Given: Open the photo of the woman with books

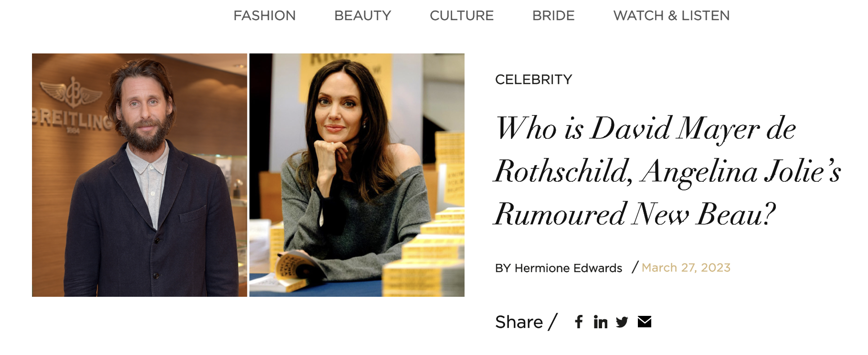Looking at the screenshot, I should point(357,175).
